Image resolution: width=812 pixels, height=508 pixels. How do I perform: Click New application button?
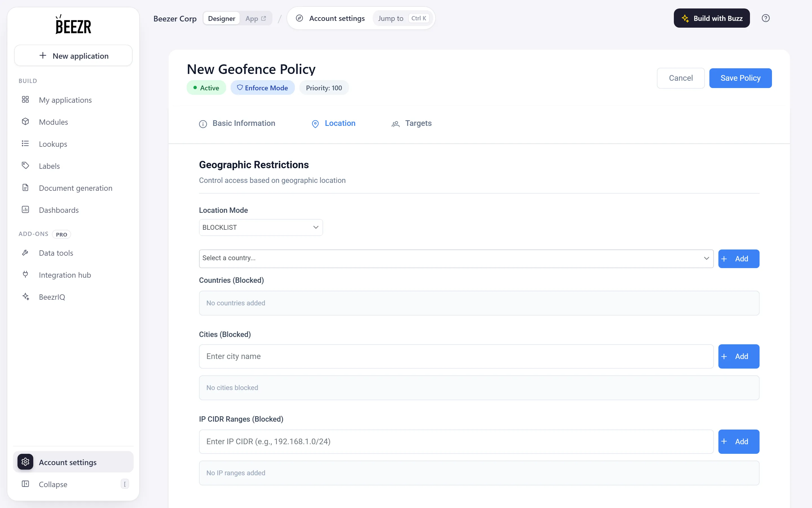pos(73,55)
